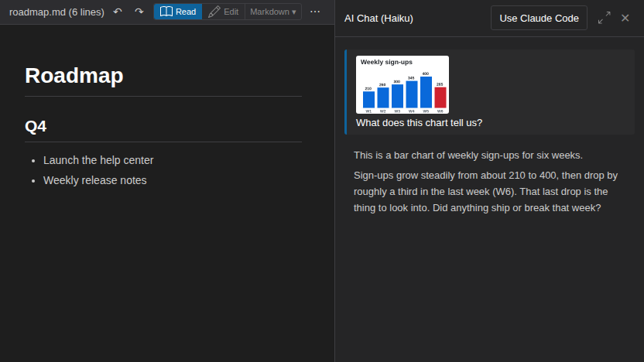Click the Q4 subheading
The image size is (644, 362).
pos(36,126)
